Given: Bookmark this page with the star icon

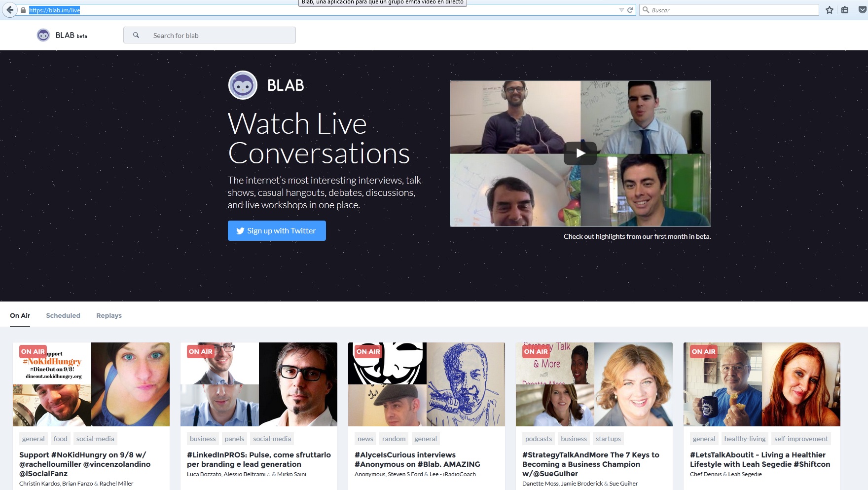Looking at the screenshot, I should click(x=830, y=10).
